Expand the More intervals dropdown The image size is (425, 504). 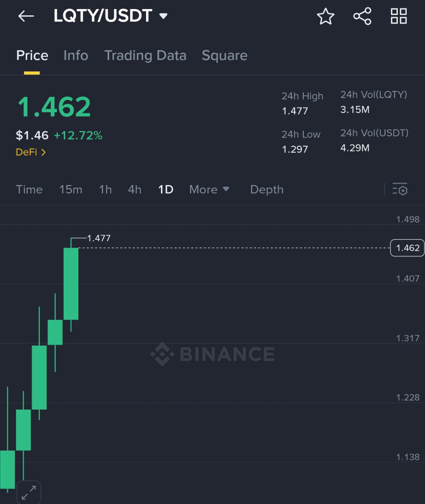point(209,189)
